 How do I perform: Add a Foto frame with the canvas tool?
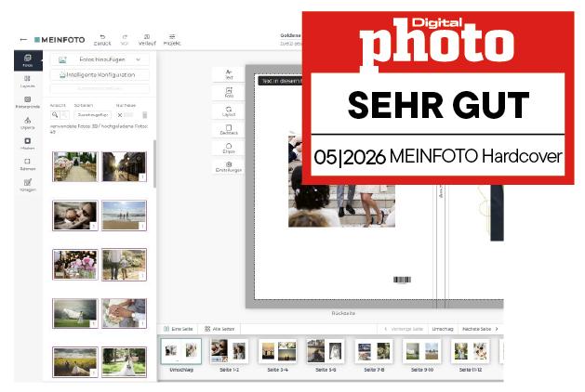click(229, 93)
